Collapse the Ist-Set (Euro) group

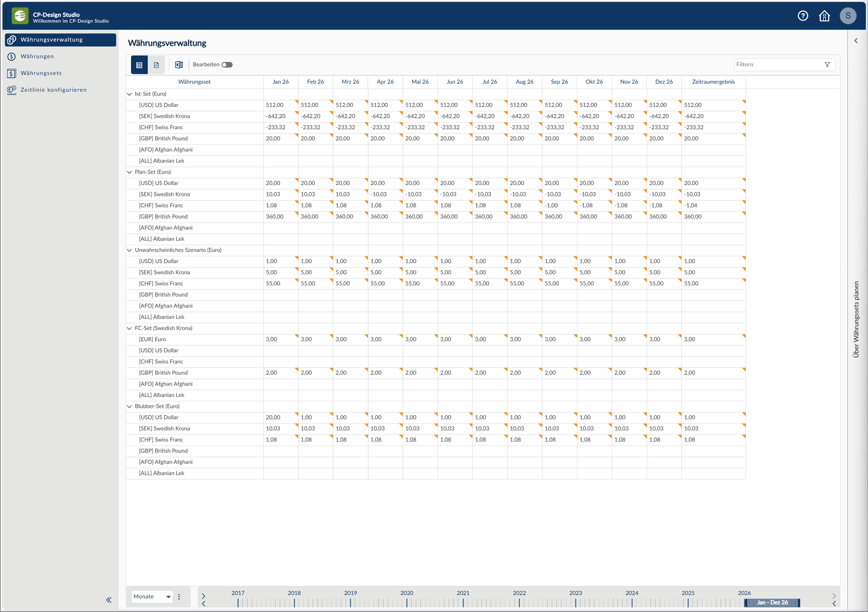coord(129,94)
